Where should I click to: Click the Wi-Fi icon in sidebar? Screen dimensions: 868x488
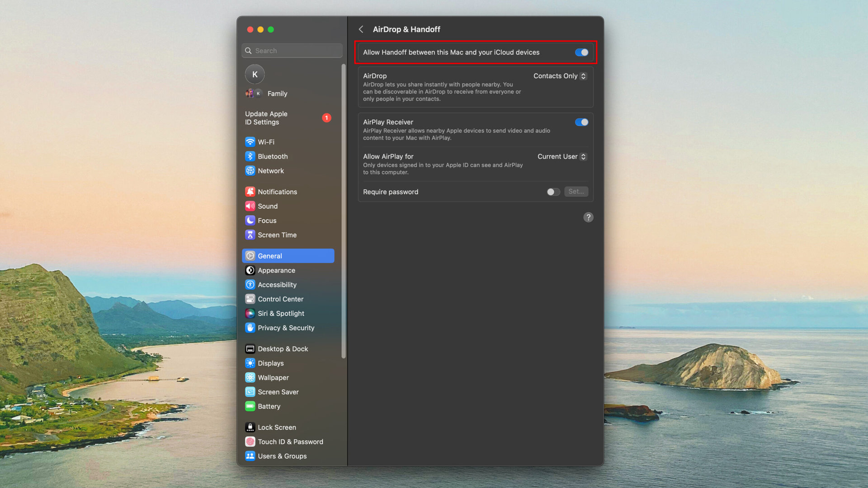(x=250, y=142)
